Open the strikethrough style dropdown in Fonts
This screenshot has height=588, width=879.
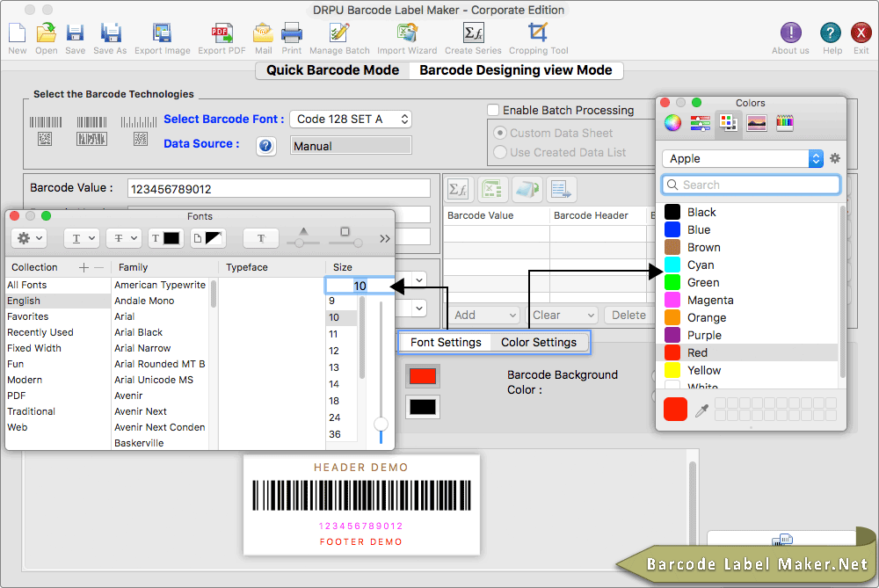(123, 238)
